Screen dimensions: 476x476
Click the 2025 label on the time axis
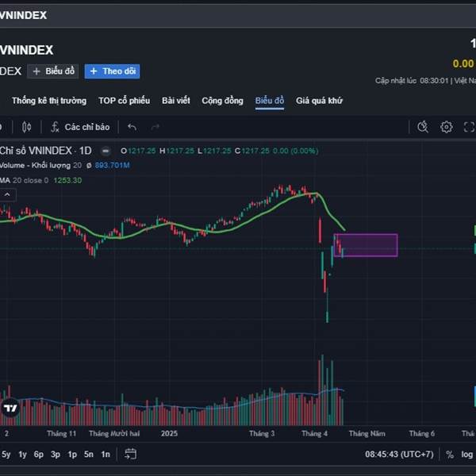tap(169, 433)
